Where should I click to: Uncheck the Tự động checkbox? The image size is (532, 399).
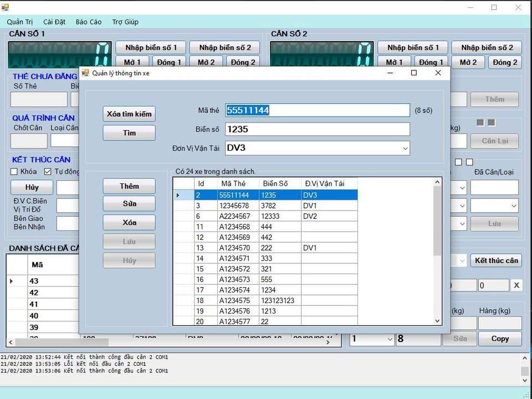coord(48,172)
